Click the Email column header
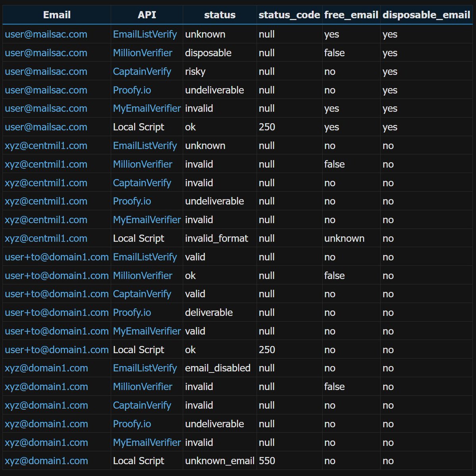Screen dimensions: 476x476 click(x=57, y=15)
